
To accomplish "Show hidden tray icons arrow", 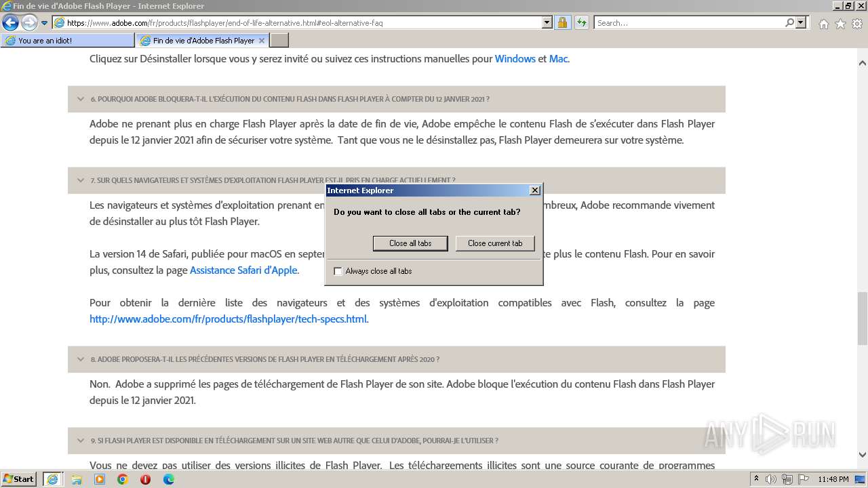I will (757, 479).
